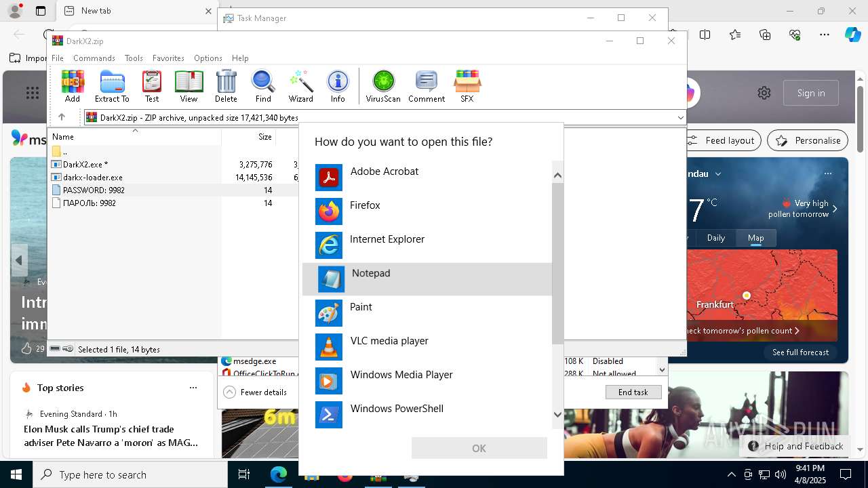Viewport: 868px width, 488px height.
Task: Click the View toolbar icon in WinRAR
Action: (x=189, y=86)
